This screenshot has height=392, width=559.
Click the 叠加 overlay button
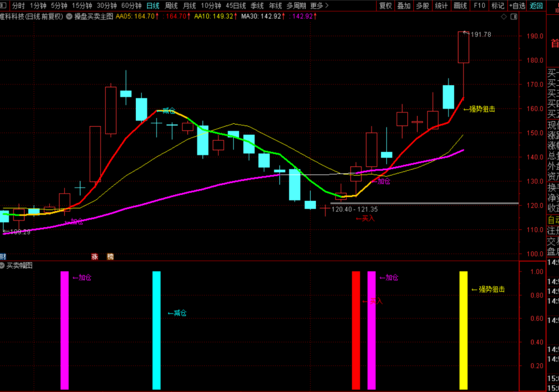[x=404, y=5]
